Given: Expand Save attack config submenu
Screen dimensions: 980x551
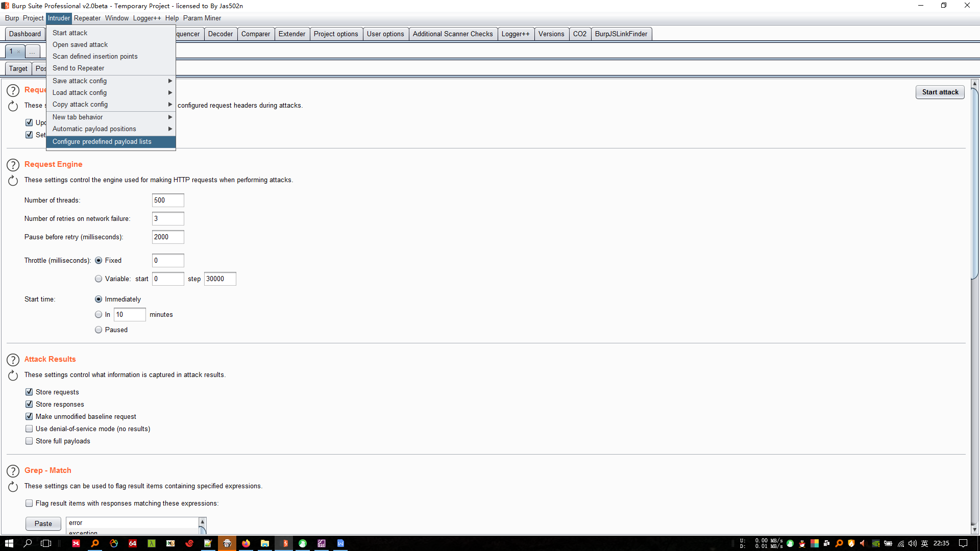Looking at the screenshot, I should 111,81.
